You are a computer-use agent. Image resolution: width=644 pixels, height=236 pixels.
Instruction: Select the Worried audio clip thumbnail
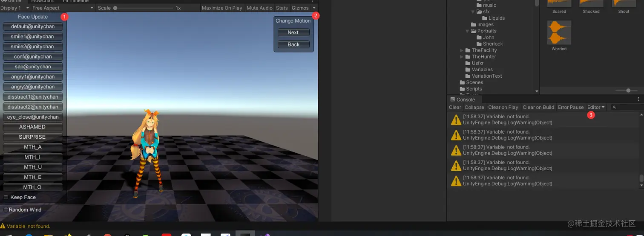point(559,32)
